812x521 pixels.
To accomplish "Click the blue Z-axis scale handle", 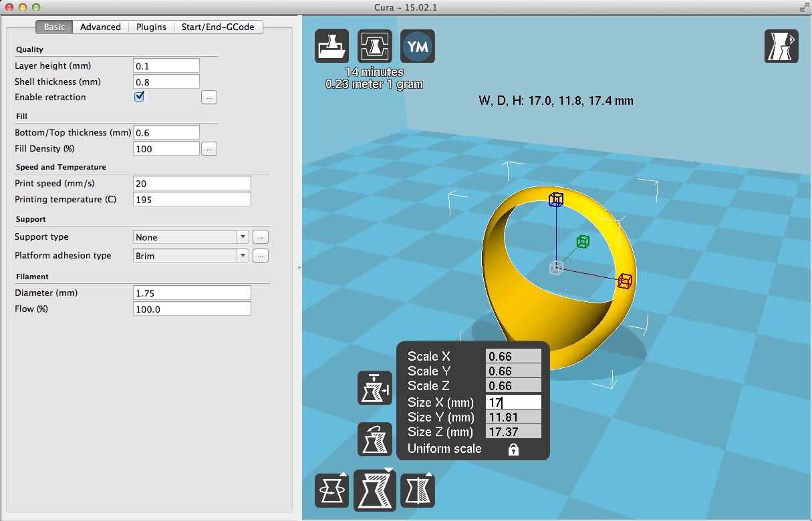I will 556,199.
